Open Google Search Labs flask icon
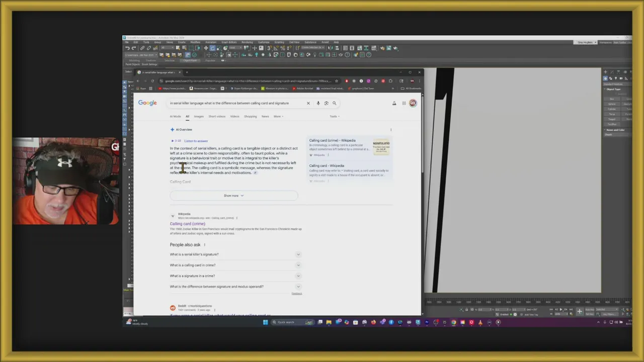The image size is (644, 362). [394, 103]
